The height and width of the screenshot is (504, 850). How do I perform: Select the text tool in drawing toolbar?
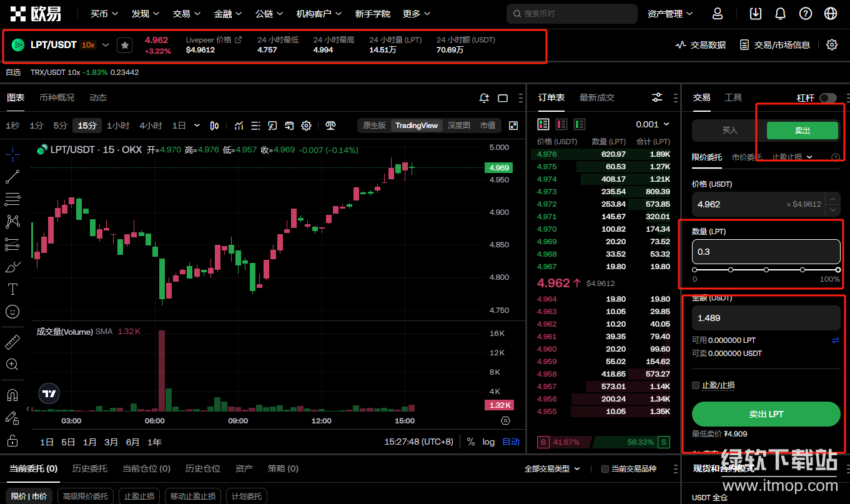(12, 289)
